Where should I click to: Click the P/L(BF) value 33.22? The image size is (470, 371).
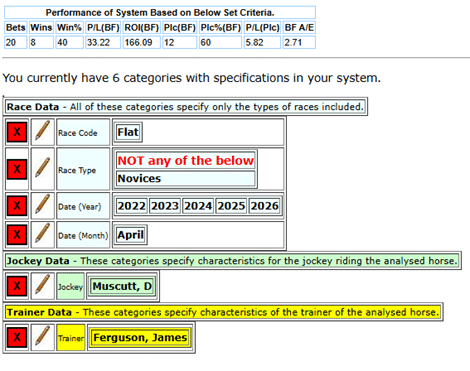(103, 43)
